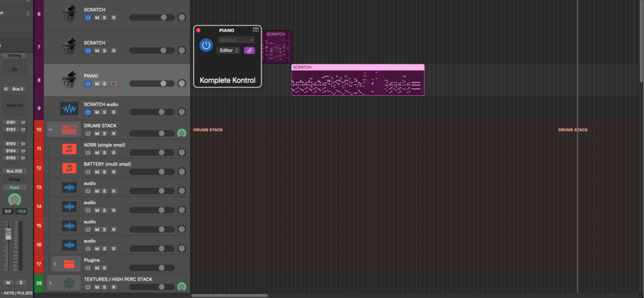The height and width of the screenshot is (298, 644).
Task: Solo the PIANO track with S button
Action: coord(104,84)
